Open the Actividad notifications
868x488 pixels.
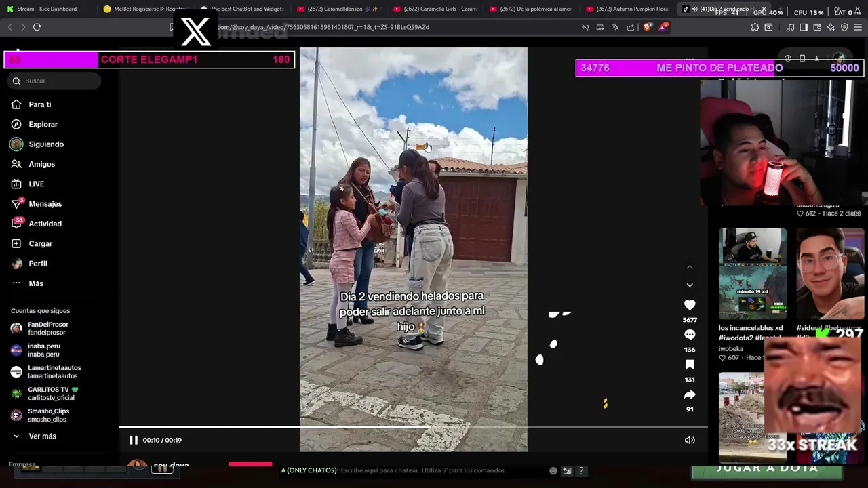[45, 224]
